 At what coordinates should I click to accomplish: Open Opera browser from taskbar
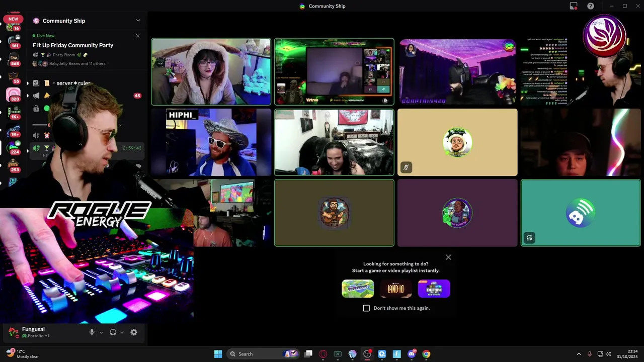pyautogui.click(x=323, y=354)
